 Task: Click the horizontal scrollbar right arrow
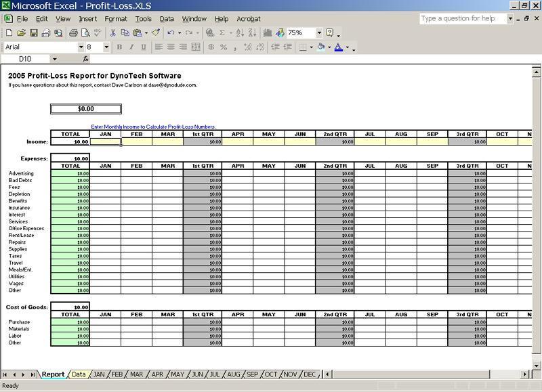(524, 374)
